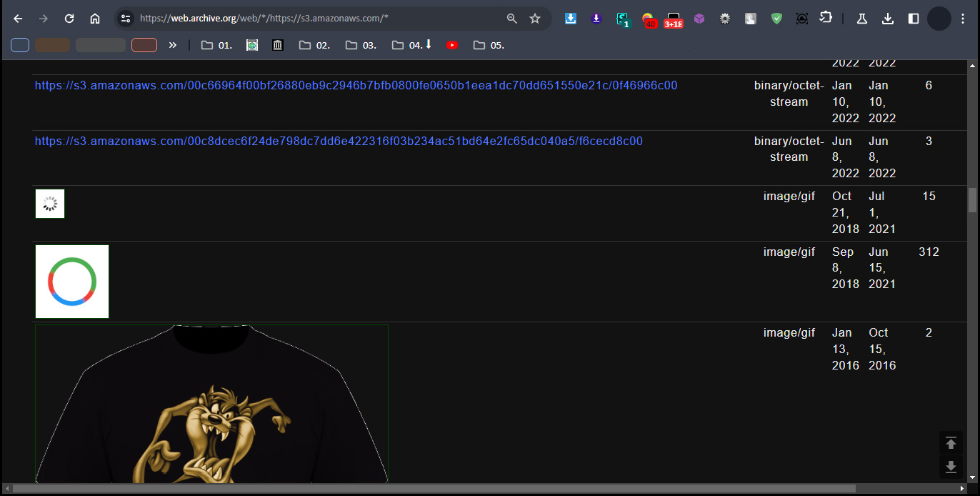Screen dimensions: 980x496
Task: Click the horizontal scrollbar at page bottom
Action: pos(434,489)
